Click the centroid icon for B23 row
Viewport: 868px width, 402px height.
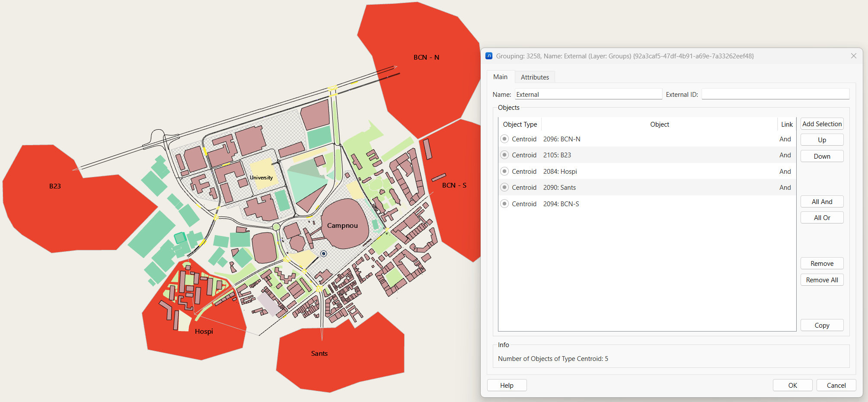tap(504, 155)
